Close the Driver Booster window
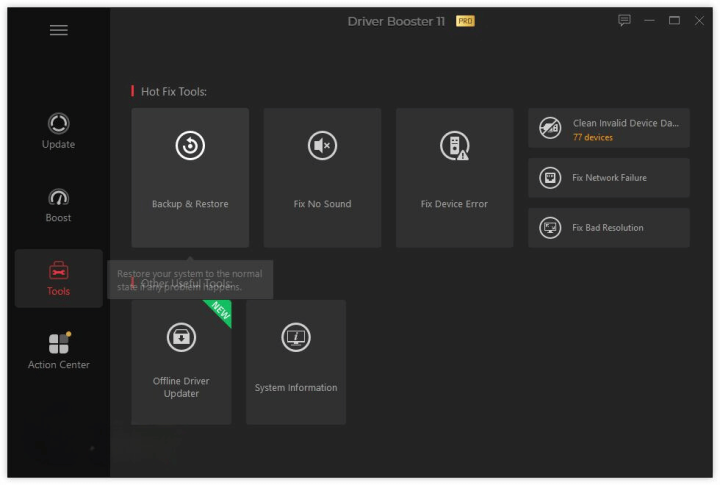The width and height of the screenshot is (720, 485). click(x=699, y=21)
